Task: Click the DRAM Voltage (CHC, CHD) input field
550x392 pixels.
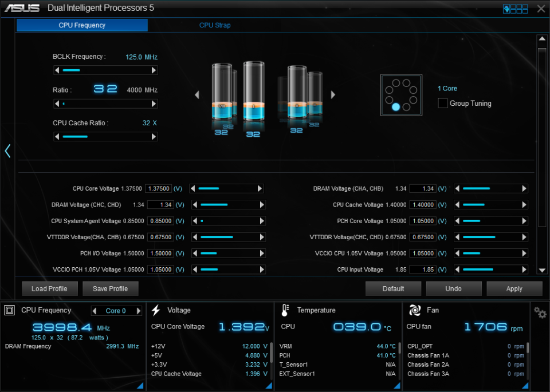Action: 160,204
